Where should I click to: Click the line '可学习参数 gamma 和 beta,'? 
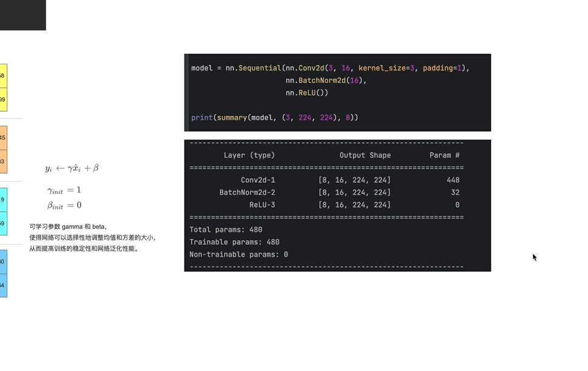(68, 226)
